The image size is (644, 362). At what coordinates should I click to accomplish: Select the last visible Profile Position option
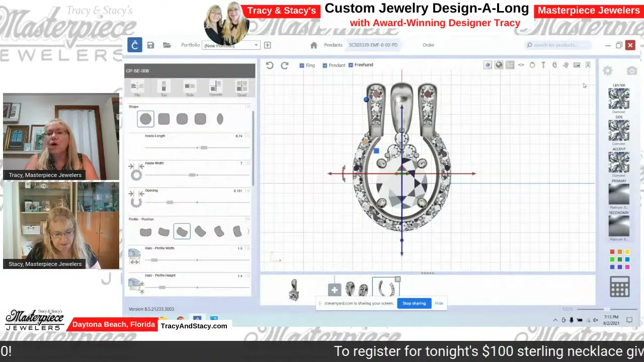[x=237, y=232]
